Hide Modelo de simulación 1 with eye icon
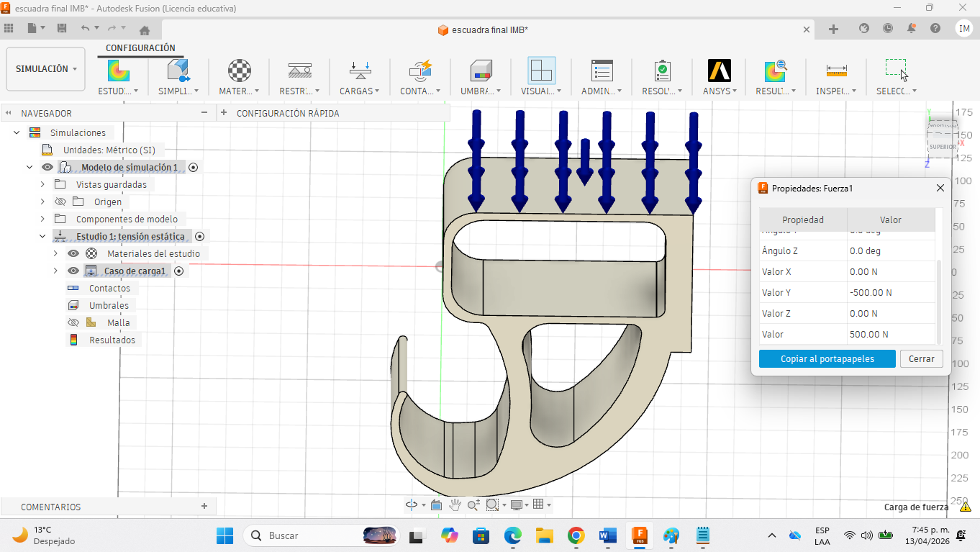The width and height of the screenshot is (980, 552). click(47, 168)
